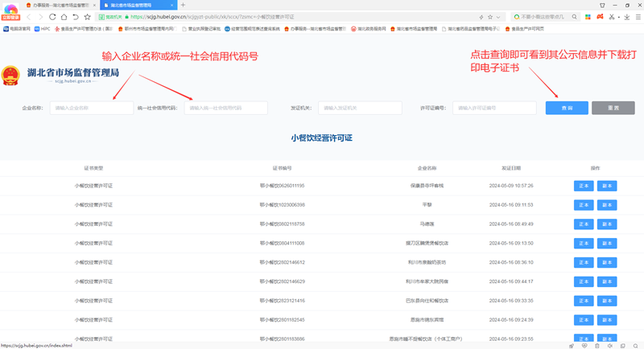This screenshot has height=349, width=644.
Task: Click 正本 button for 保康县寺坪食栈
Action: 583,185
